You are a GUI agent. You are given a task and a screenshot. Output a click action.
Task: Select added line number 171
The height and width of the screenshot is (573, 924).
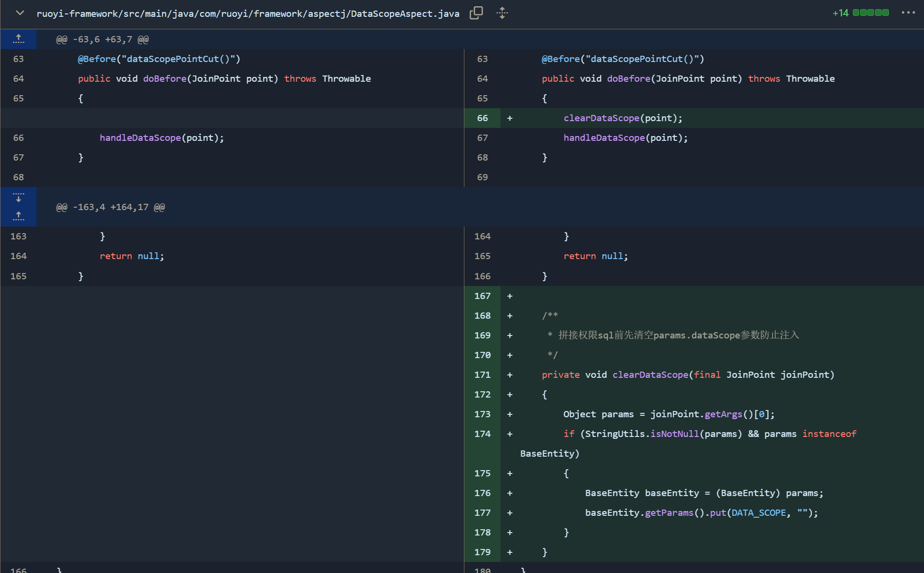tap(482, 374)
